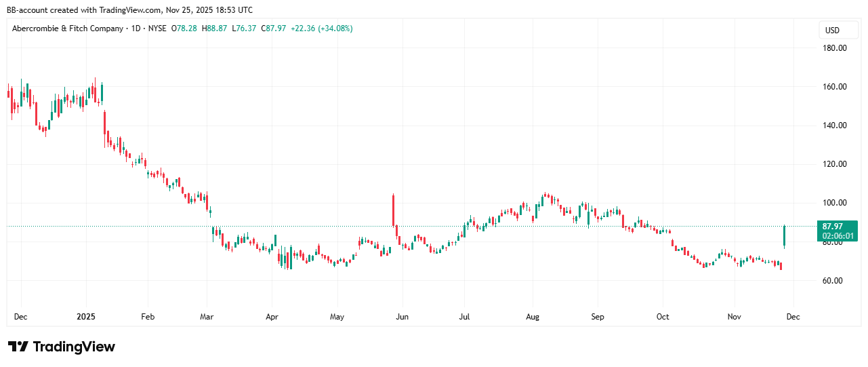Select the 1D interval label in legend
Image resolution: width=868 pixels, height=367 pixels.
pos(136,28)
